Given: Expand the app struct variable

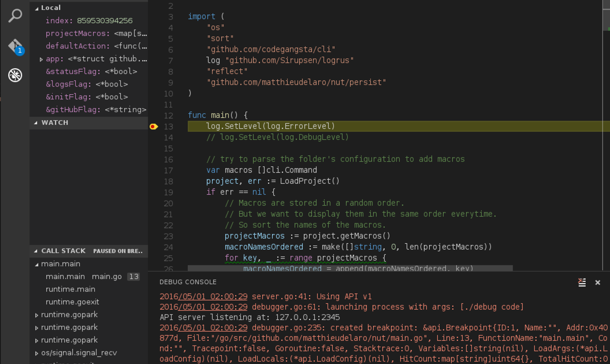Looking at the screenshot, I should tap(41, 59).
